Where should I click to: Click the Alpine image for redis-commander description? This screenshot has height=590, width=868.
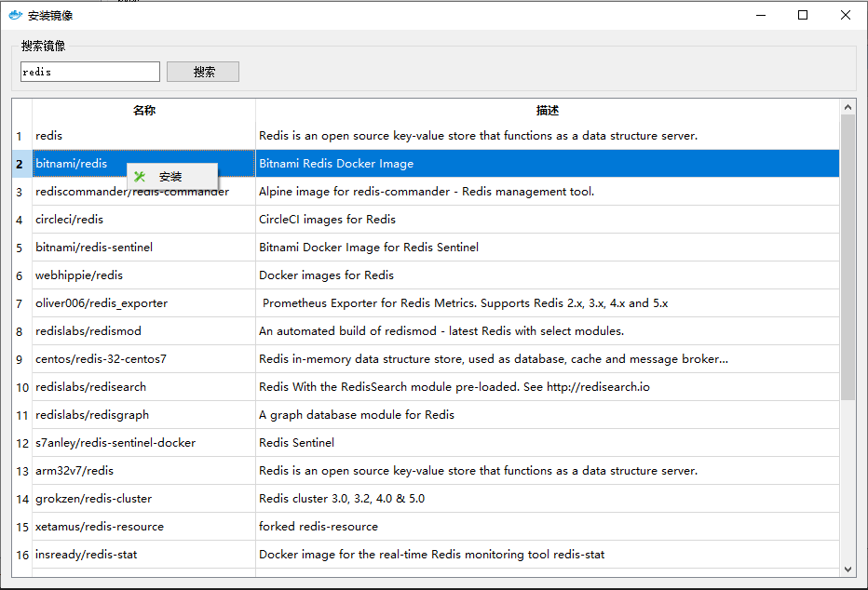click(x=548, y=192)
